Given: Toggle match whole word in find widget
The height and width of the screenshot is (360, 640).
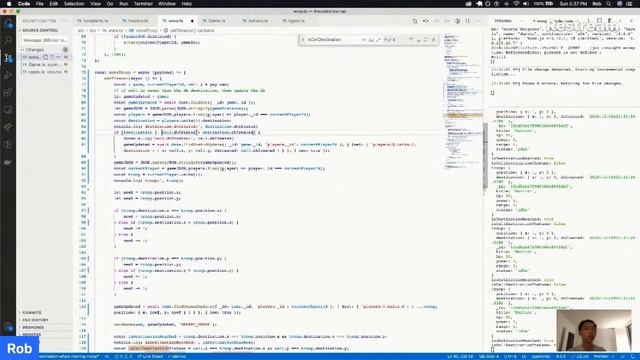Looking at the screenshot, I should (371, 40).
